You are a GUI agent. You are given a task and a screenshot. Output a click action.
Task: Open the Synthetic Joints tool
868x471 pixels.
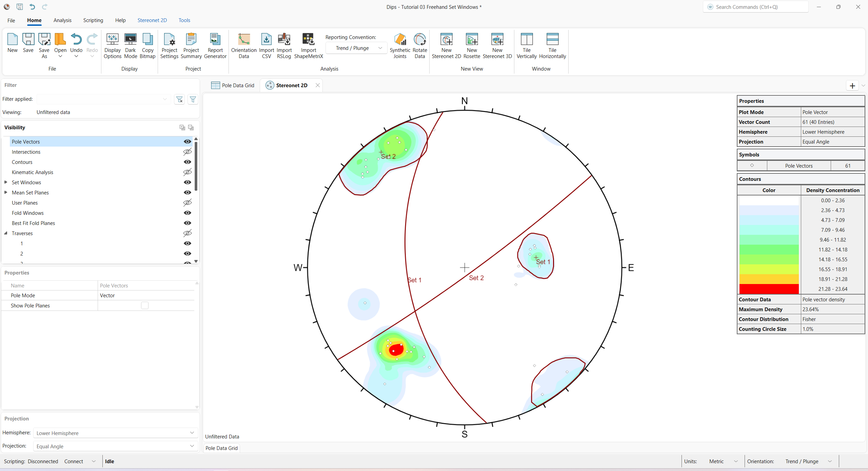click(400, 45)
